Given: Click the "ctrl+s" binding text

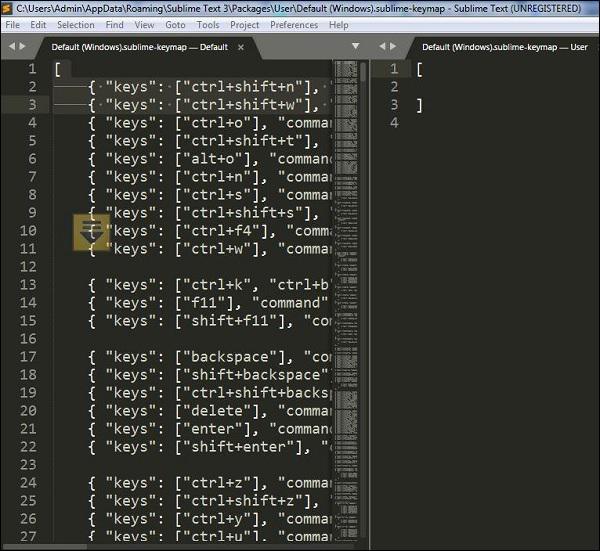Looking at the screenshot, I should tap(217, 195).
